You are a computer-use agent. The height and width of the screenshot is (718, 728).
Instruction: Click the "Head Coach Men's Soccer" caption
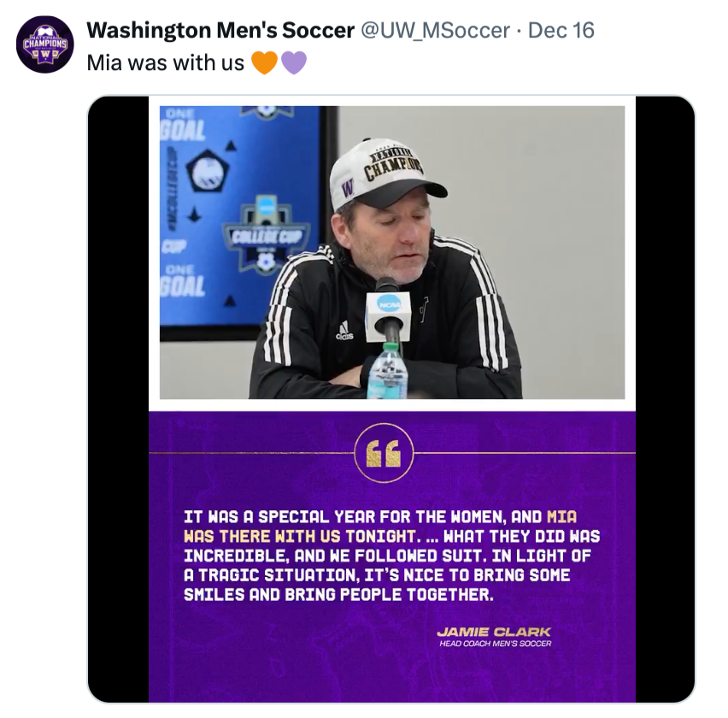click(x=495, y=644)
